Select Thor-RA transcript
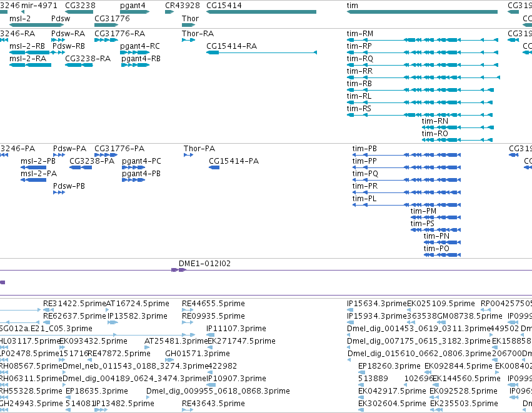The width and height of the screenshot is (532, 413). point(188,40)
